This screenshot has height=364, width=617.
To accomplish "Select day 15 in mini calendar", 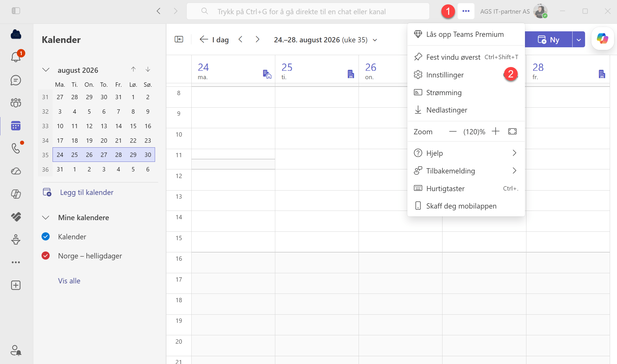I will click(133, 126).
